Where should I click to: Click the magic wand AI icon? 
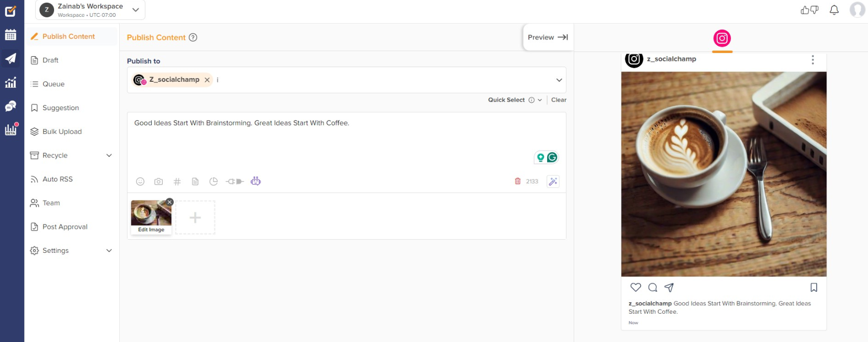[553, 181]
